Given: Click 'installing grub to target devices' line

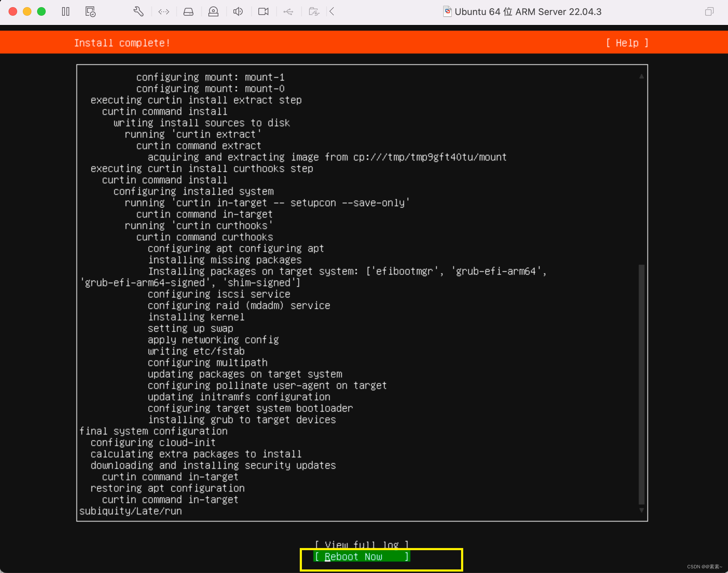Looking at the screenshot, I should [242, 420].
